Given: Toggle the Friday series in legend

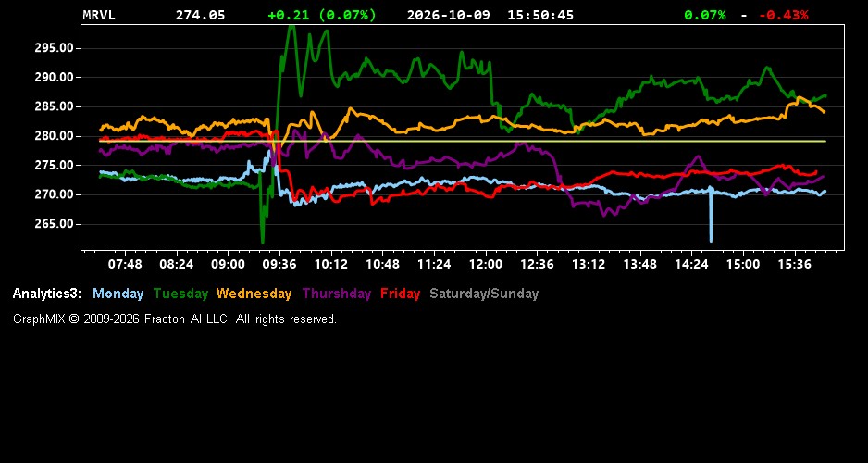Looking at the screenshot, I should [401, 294].
